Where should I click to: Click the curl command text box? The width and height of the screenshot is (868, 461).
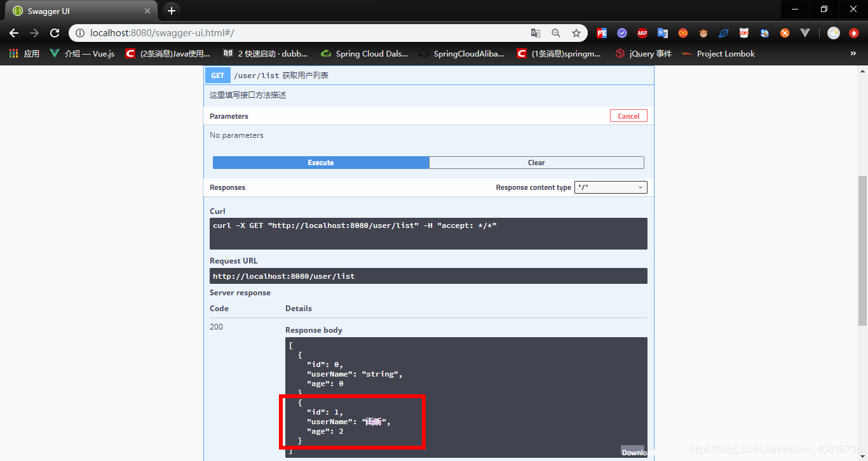[428, 234]
